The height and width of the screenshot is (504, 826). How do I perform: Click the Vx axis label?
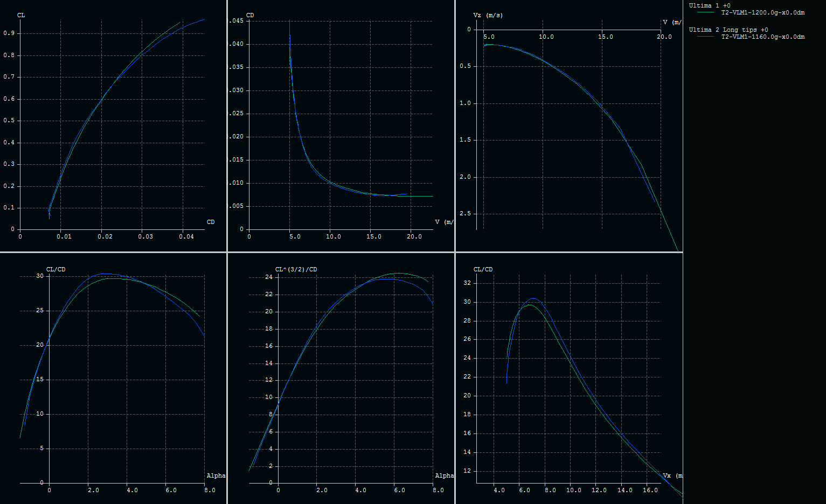pos(667,475)
